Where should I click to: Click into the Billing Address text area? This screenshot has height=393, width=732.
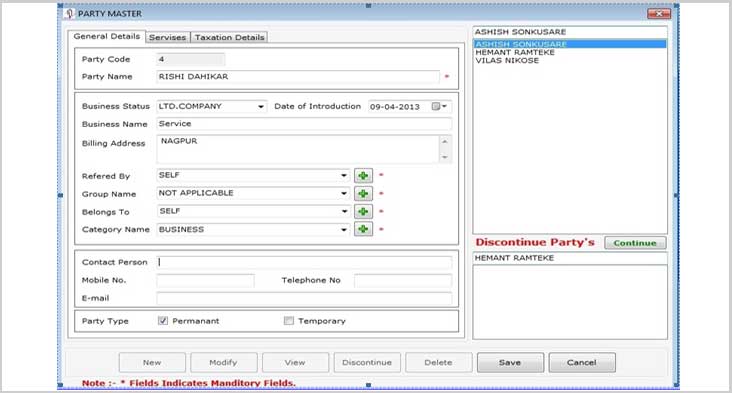click(x=298, y=149)
